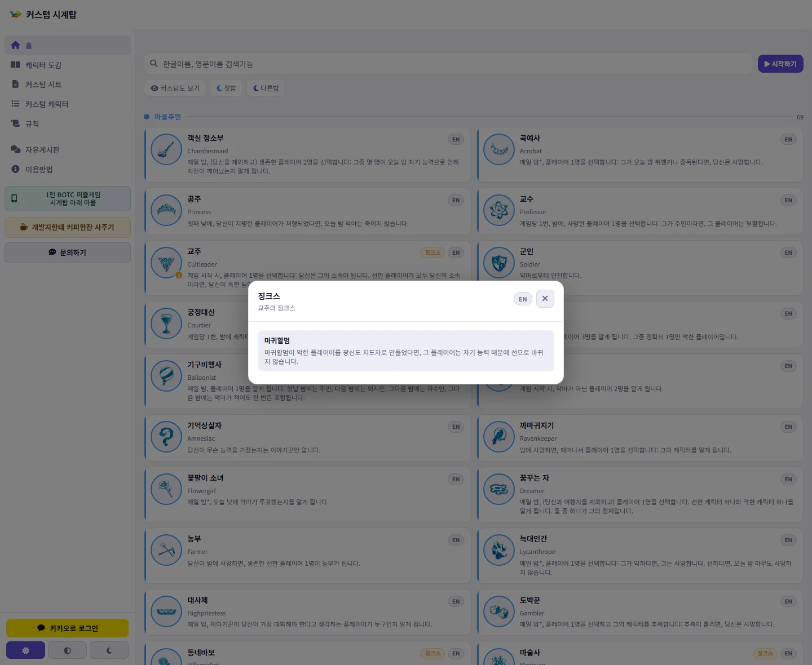Open 자유게시판 in the sidebar
812x665 pixels.
coord(68,150)
